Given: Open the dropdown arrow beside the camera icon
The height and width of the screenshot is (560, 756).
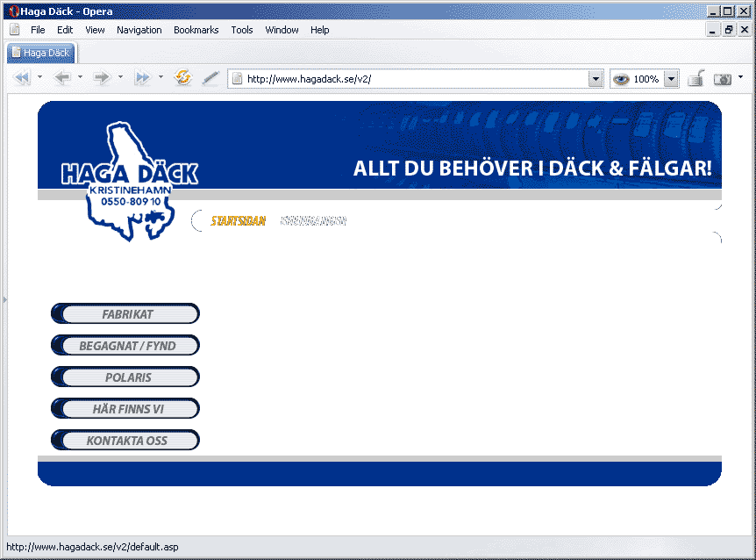Looking at the screenshot, I should pyautogui.click(x=740, y=76).
